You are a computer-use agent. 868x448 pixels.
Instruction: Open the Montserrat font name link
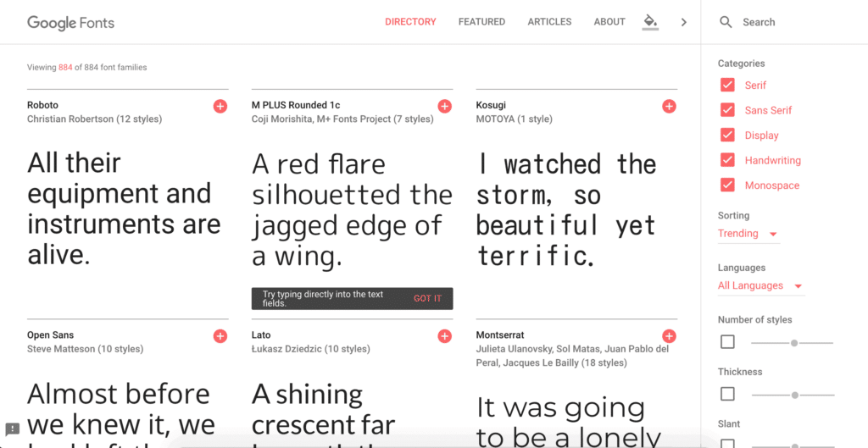tap(500, 335)
